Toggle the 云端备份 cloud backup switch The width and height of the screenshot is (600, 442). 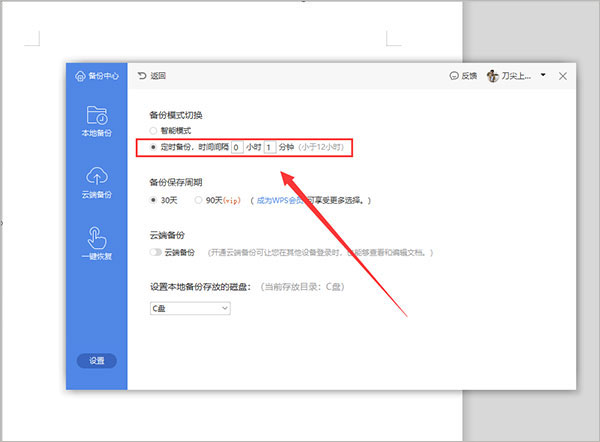(154, 253)
